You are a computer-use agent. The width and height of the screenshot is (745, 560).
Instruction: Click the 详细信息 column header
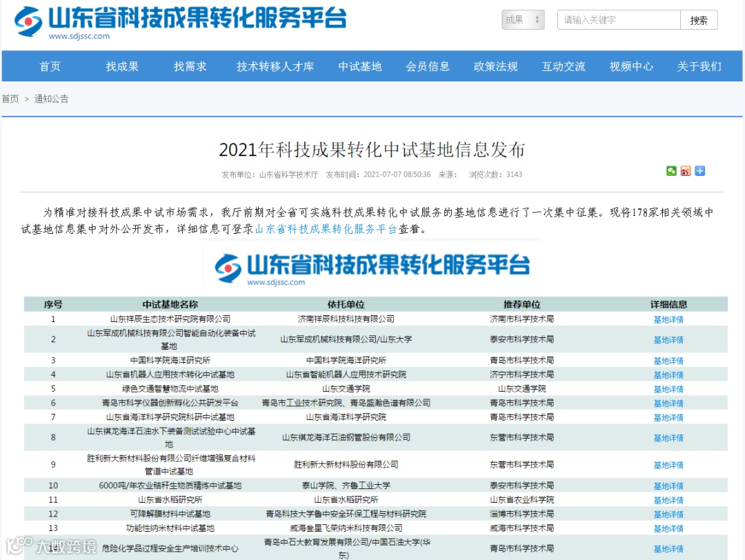668,304
